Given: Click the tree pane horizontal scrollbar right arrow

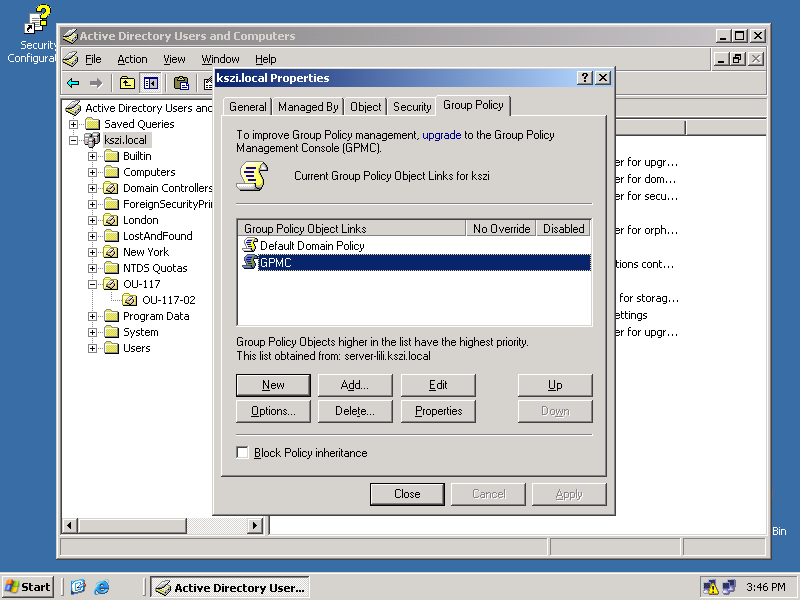Looking at the screenshot, I should (x=255, y=525).
